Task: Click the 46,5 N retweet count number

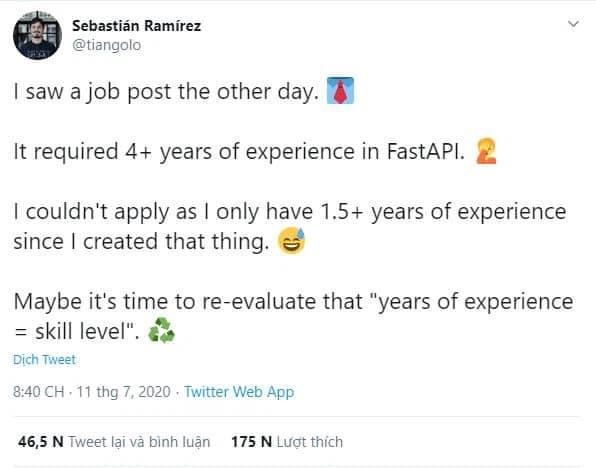Action: pos(41,442)
